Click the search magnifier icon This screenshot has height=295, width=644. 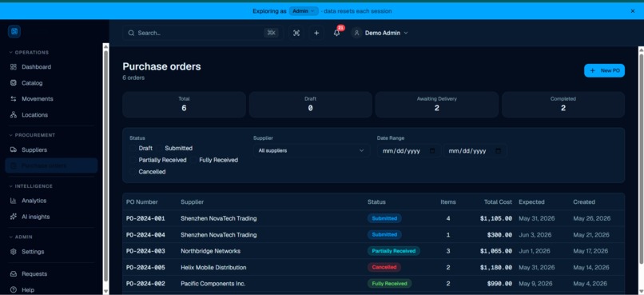pyautogui.click(x=131, y=33)
